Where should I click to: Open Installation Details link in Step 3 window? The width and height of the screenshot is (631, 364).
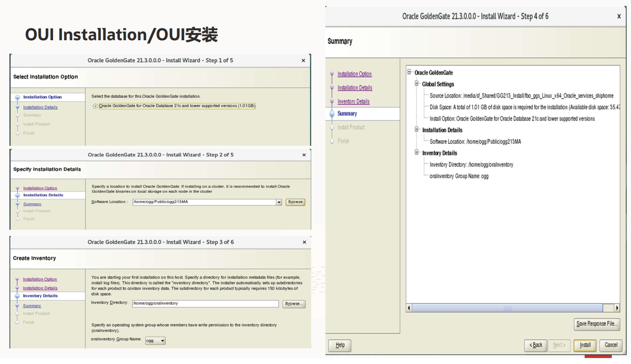pyautogui.click(x=40, y=288)
